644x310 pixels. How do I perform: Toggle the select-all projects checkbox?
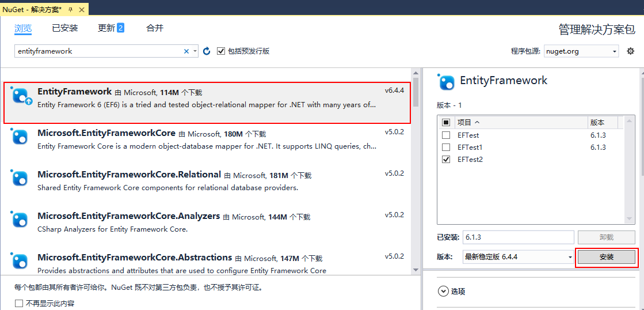point(445,123)
